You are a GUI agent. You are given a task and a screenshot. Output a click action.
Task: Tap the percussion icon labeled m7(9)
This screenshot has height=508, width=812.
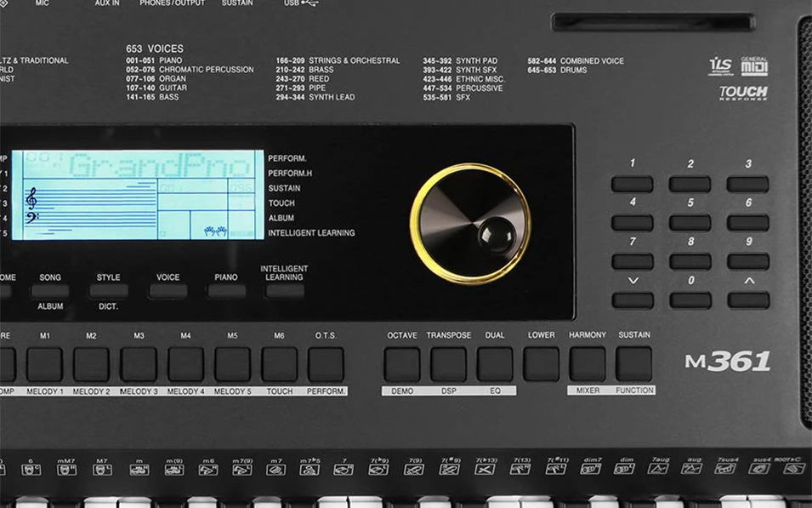pyautogui.click(x=242, y=470)
